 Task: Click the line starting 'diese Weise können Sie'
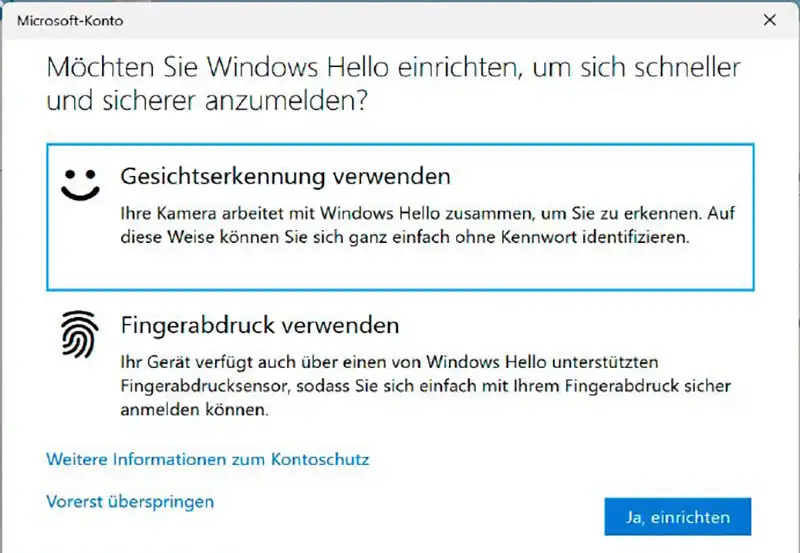tap(405, 237)
